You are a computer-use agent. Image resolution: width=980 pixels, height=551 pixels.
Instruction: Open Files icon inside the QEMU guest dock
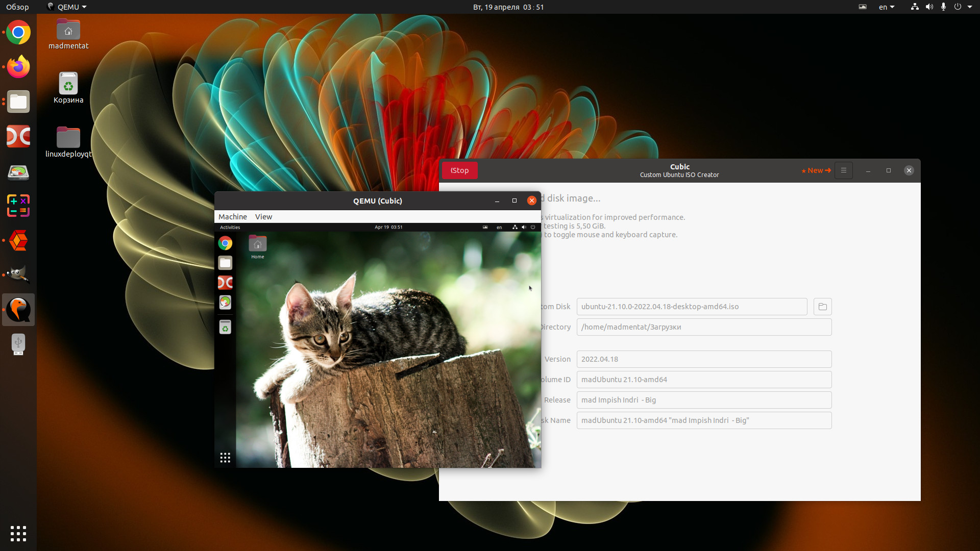tap(225, 263)
